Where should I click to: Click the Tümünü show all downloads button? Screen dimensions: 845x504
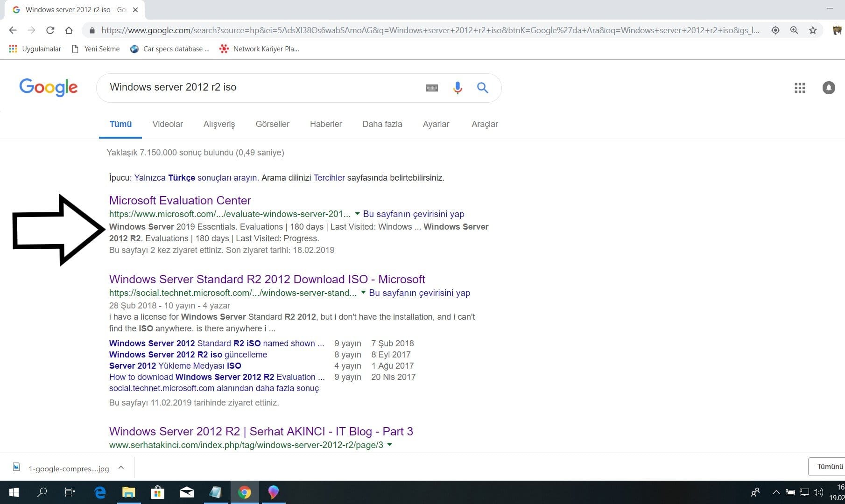pyautogui.click(x=827, y=467)
